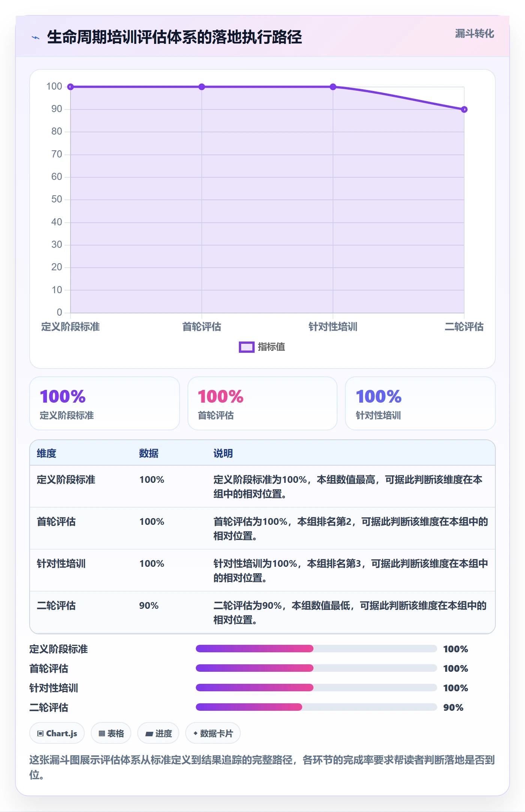Toggle the 指标值 legend color box
Image resolution: width=525 pixels, height=812 pixels.
[x=247, y=347]
